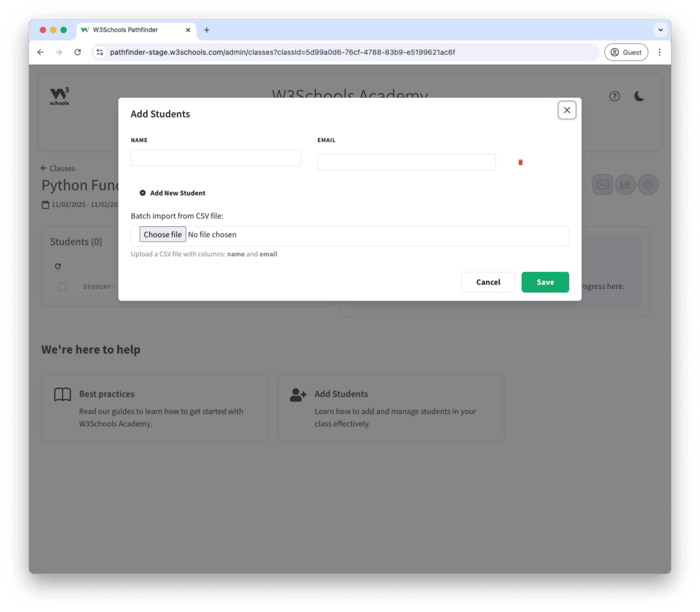Open a new browser tab
The height and width of the screenshot is (612, 700).
click(x=207, y=30)
